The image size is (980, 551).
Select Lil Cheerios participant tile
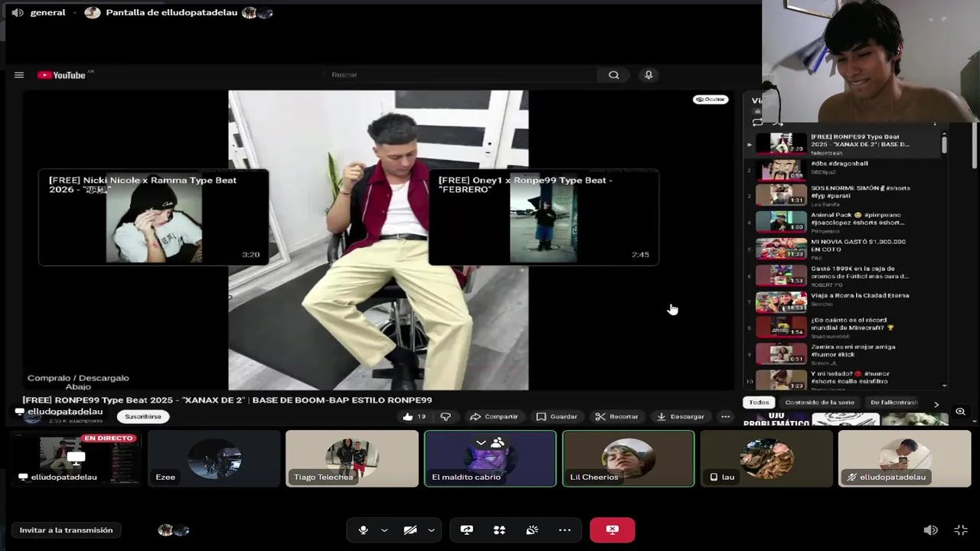(x=629, y=458)
